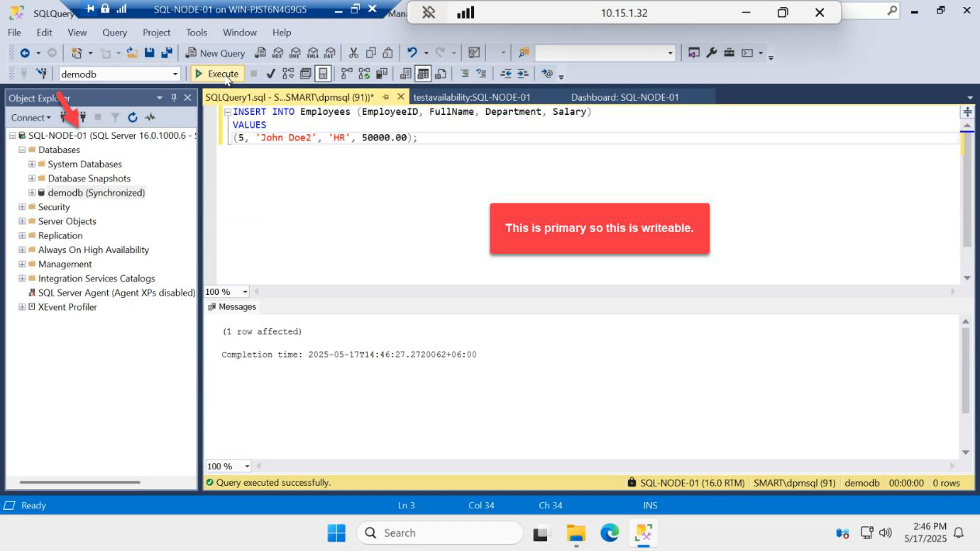Collapse the SQL-NODE-01 server node
980x551 pixels.
[12, 135]
